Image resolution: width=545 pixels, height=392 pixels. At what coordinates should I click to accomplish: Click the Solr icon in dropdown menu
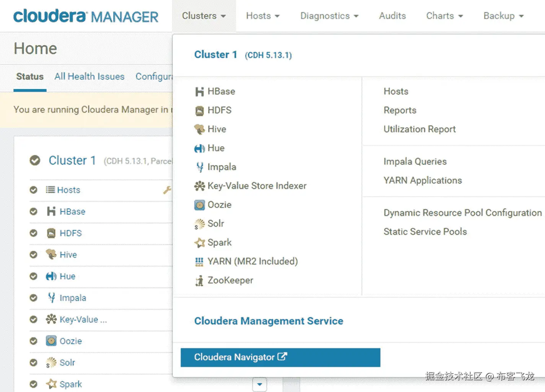tap(199, 224)
